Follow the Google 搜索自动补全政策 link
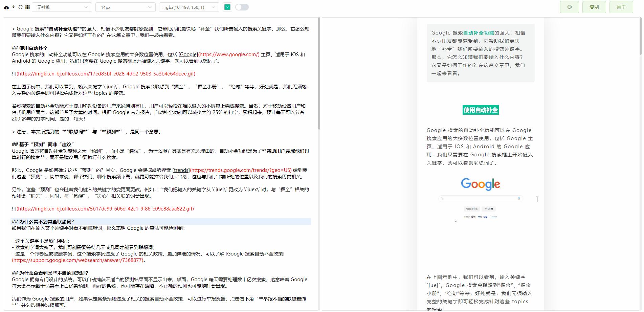 [255, 254]
